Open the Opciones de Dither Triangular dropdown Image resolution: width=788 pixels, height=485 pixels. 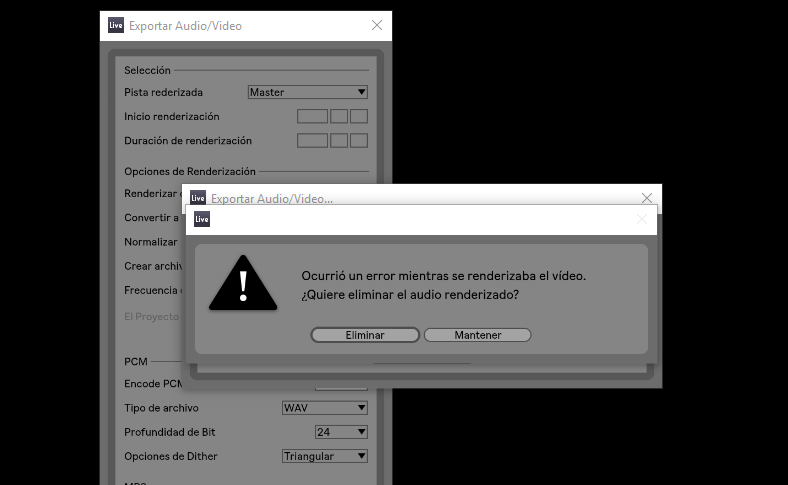[x=325, y=456]
